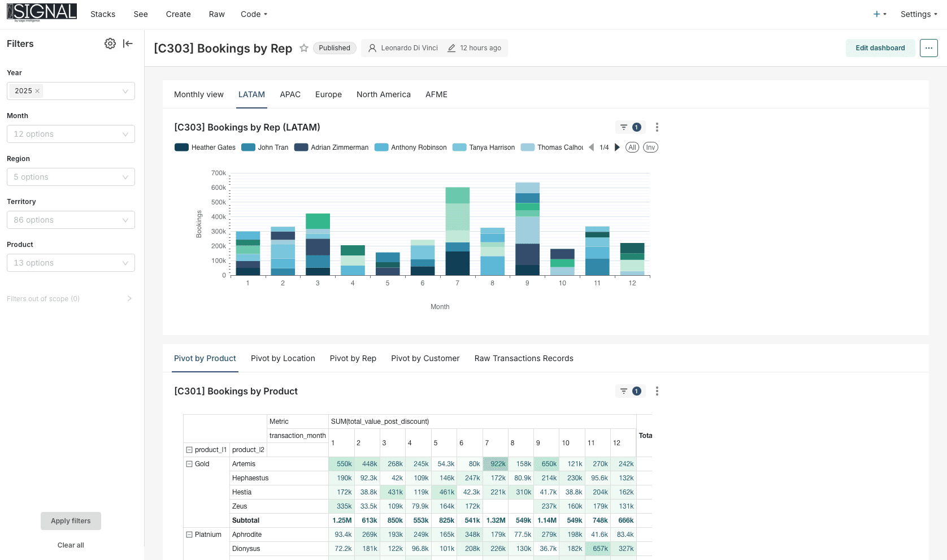947x560 pixels.
Task: Click Hestia month 5 cell 461k
Action: [444, 492]
